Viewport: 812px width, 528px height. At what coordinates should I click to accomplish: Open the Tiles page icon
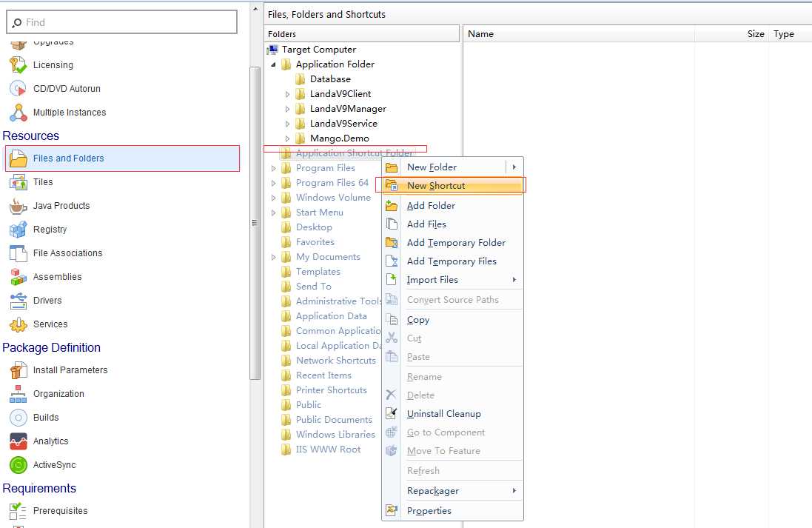tap(18, 182)
